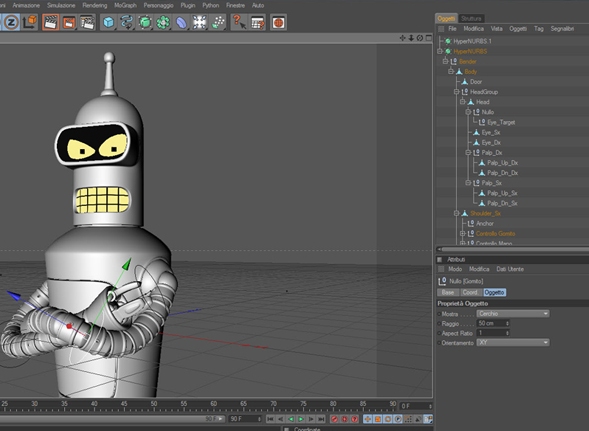Toggle the red autokeying button
This screenshot has height=431, width=589.
(x=344, y=419)
